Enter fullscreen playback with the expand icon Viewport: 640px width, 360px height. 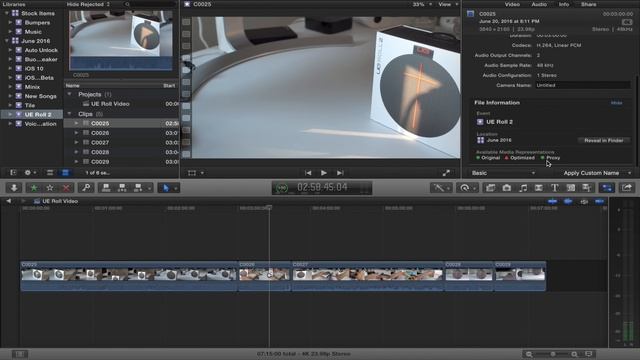coord(446,173)
